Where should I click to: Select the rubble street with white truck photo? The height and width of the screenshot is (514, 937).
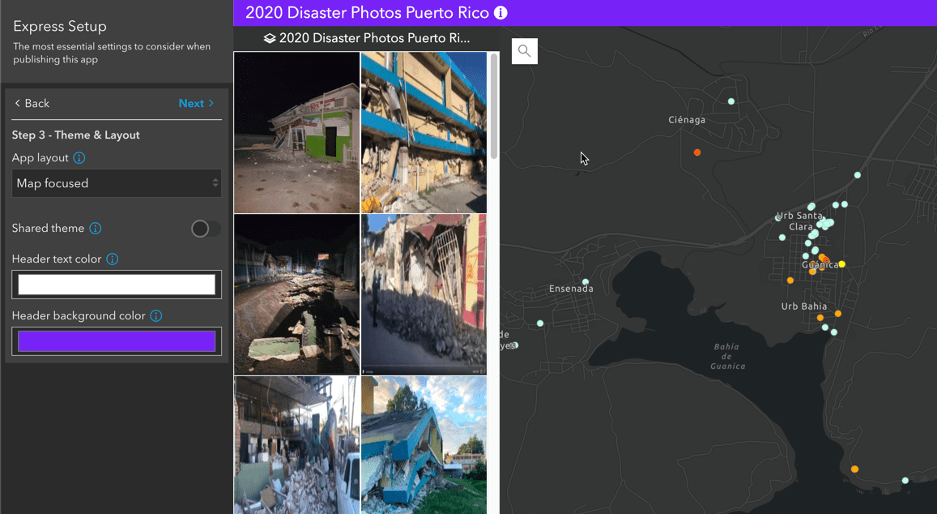point(297,445)
